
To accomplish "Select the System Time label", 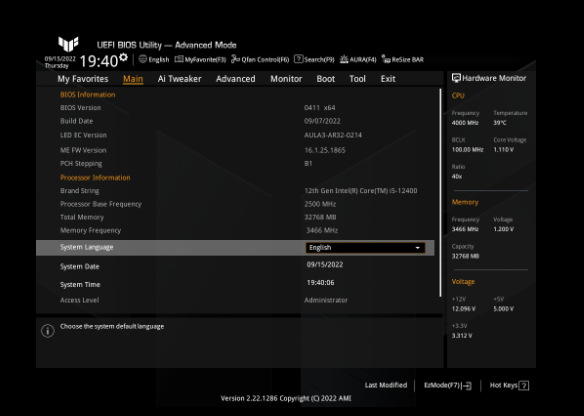I will 80,285.
